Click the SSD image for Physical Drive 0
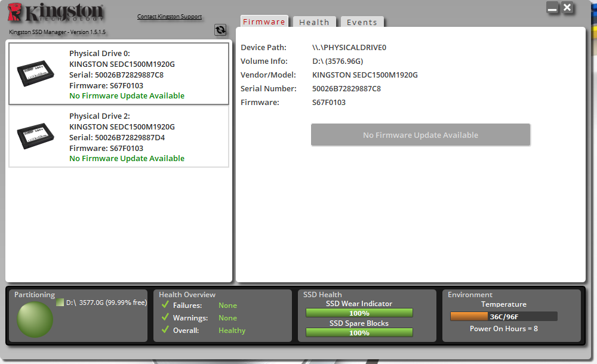Screen dimensions: 597x364 click(35, 73)
